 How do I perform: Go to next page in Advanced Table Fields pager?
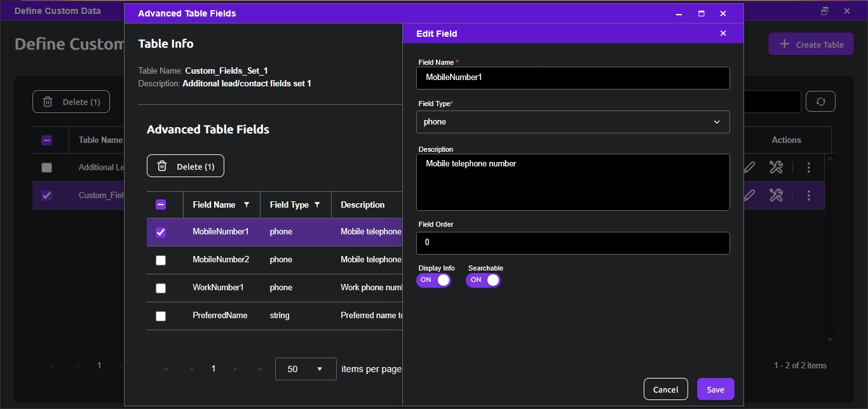click(x=236, y=369)
